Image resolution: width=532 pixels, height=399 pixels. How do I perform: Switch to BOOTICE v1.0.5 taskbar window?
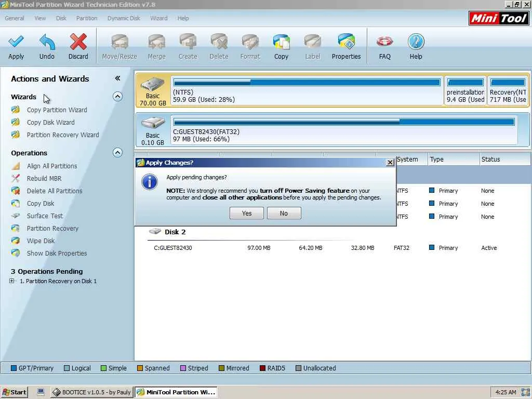pyautogui.click(x=91, y=392)
